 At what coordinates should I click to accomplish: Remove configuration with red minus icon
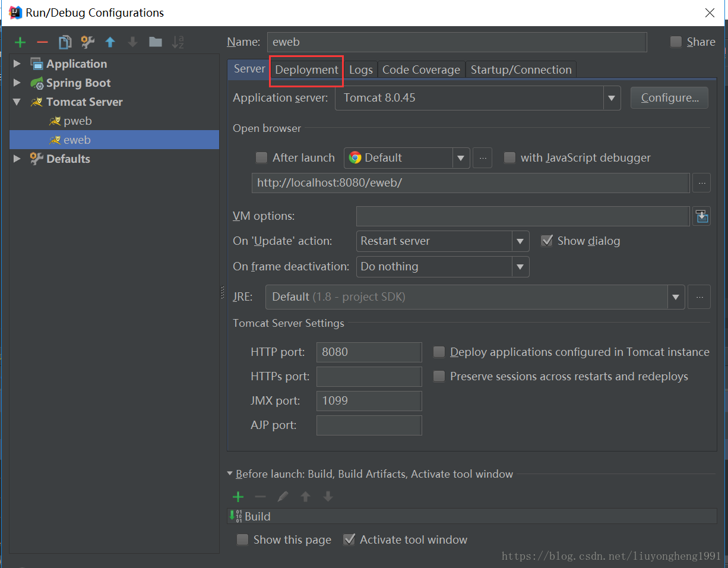click(42, 42)
